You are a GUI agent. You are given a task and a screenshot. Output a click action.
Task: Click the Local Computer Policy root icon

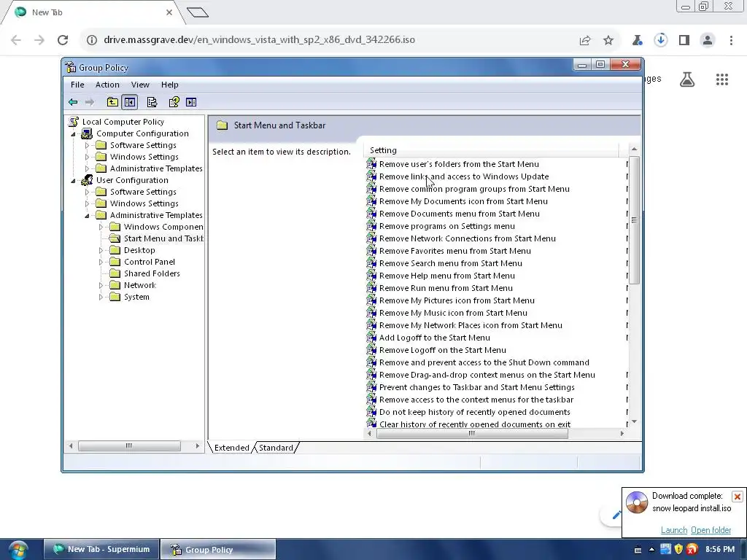coord(74,122)
